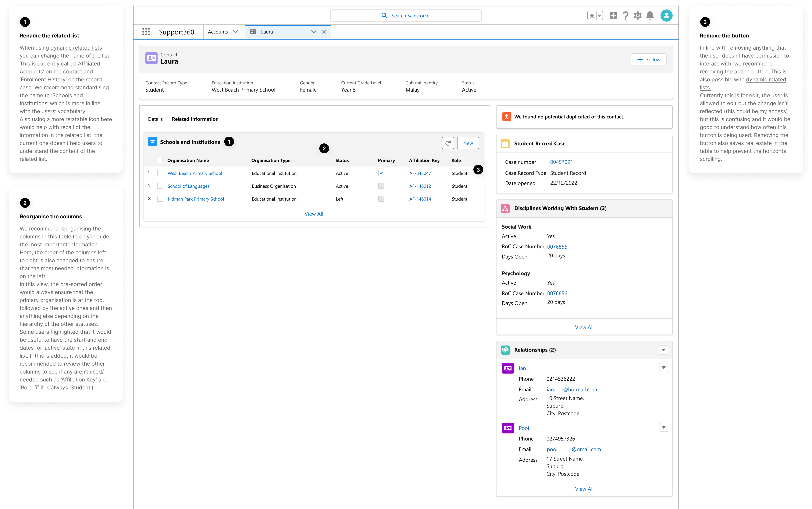The image size is (812, 509).
Task: Open the Relationships panel dropdown arrow
Action: (663, 350)
